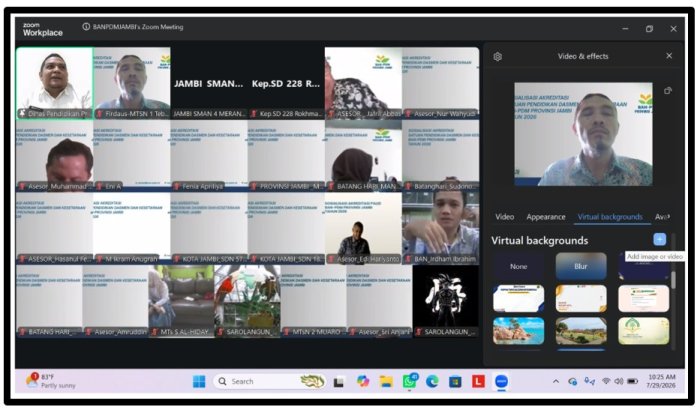Close the Video & effects panel

coord(669,56)
